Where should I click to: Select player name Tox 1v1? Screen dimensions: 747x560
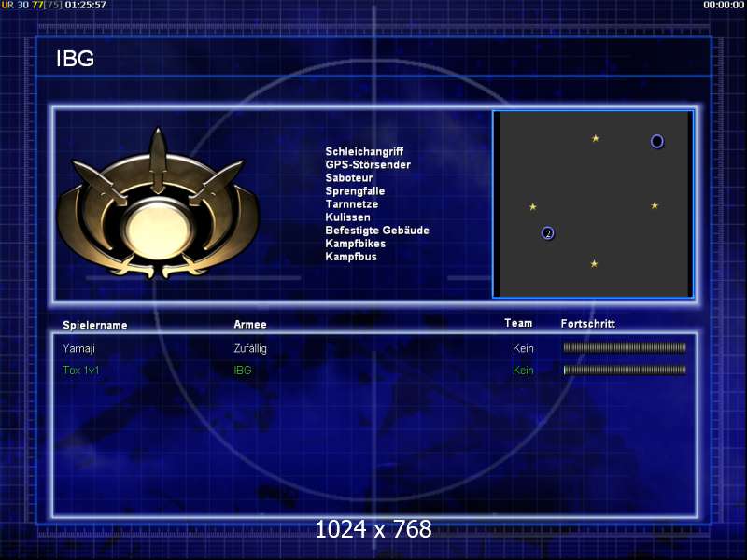(81, 370)
